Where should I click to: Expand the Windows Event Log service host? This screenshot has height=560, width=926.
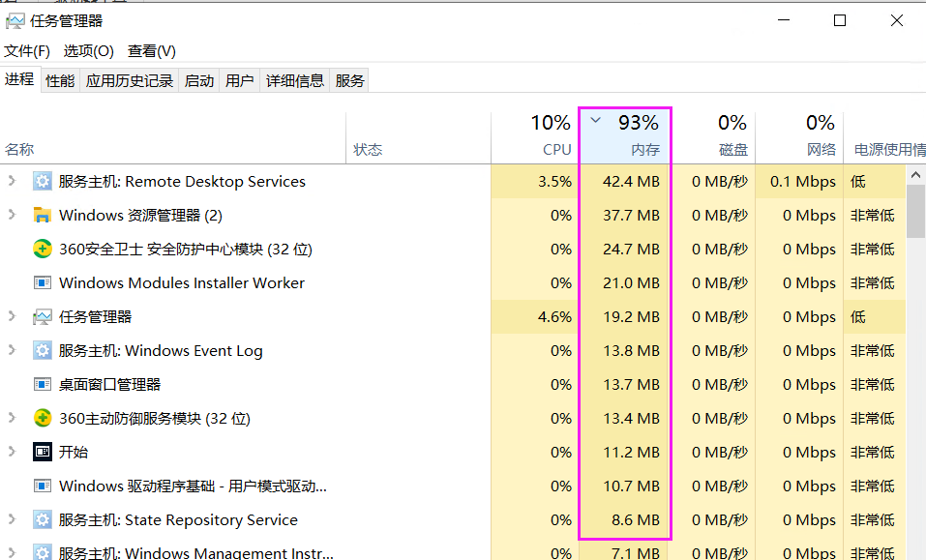pos(12,350)
